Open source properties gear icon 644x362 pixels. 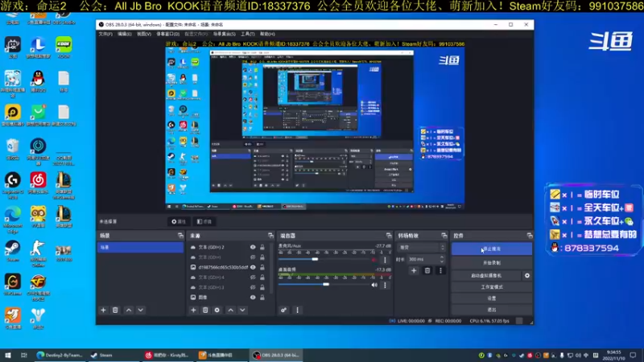coord(217,311)
